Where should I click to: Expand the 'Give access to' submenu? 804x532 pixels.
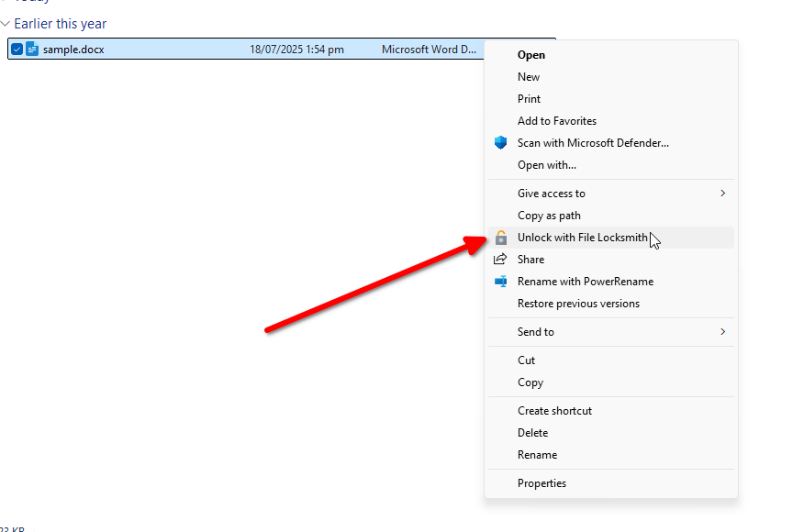[x=553, y=193]
